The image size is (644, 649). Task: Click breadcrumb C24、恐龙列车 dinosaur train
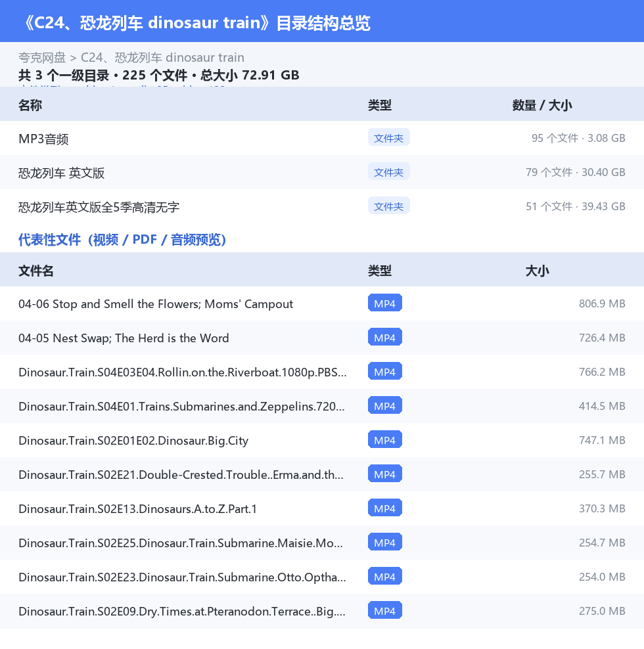[162, 57]
